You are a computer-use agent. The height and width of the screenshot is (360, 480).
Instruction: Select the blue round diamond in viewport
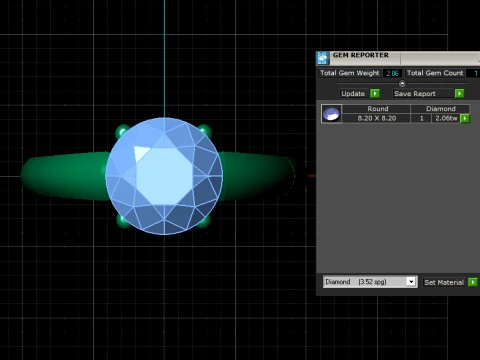[x=164, y=176]
